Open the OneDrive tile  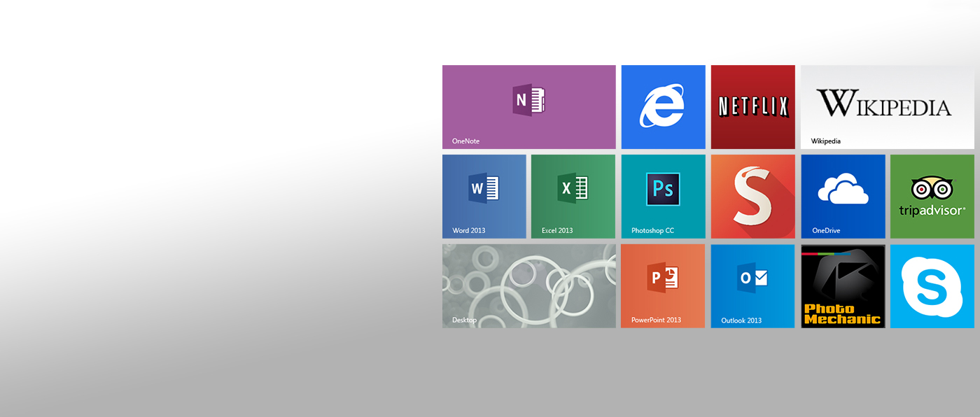point(843,197)
